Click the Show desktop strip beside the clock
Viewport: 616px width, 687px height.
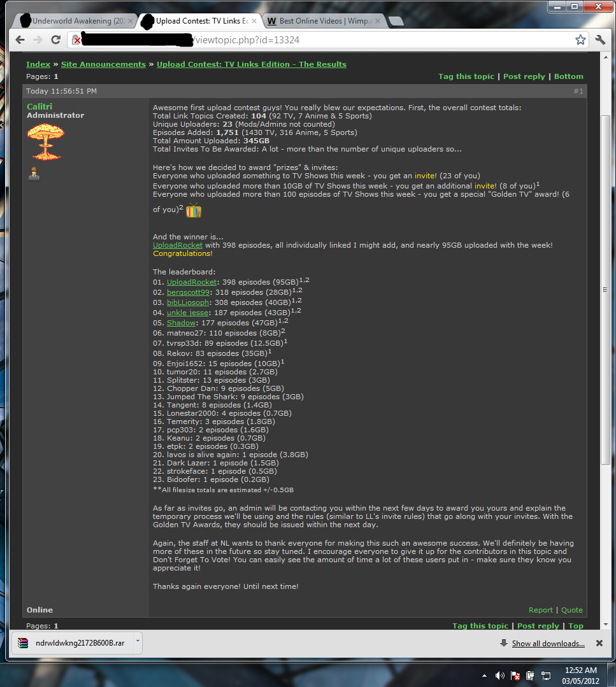[611, 675]
